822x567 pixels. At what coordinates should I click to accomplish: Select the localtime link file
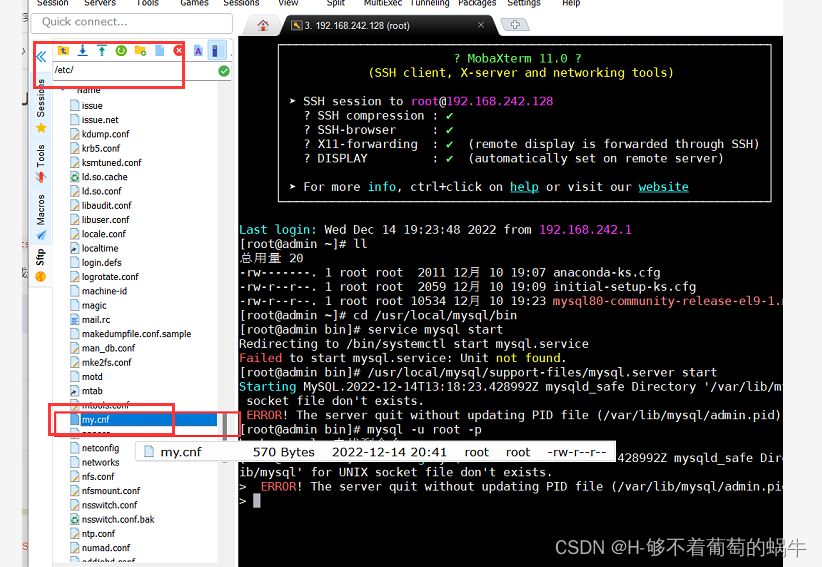[x=100, y=248]
